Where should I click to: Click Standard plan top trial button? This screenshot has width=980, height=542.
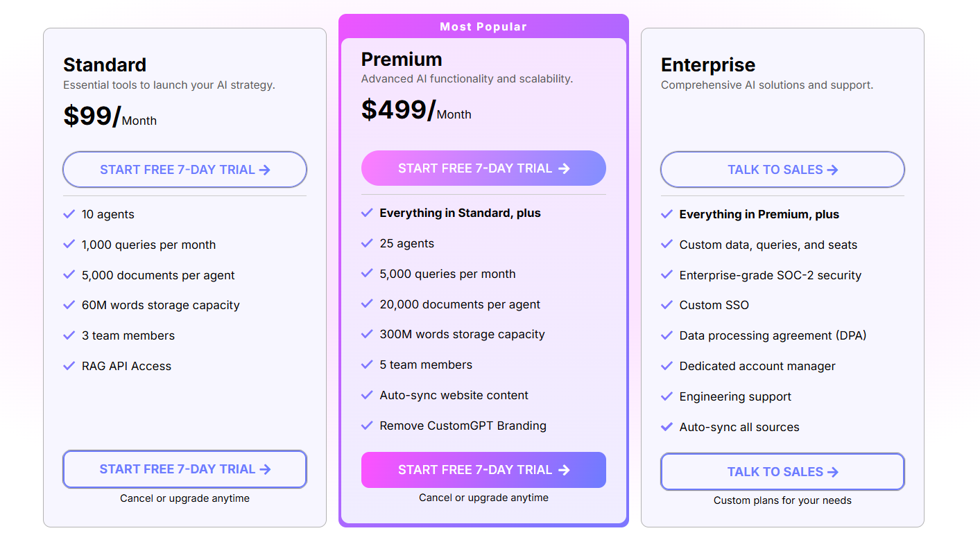click(184, 170)
